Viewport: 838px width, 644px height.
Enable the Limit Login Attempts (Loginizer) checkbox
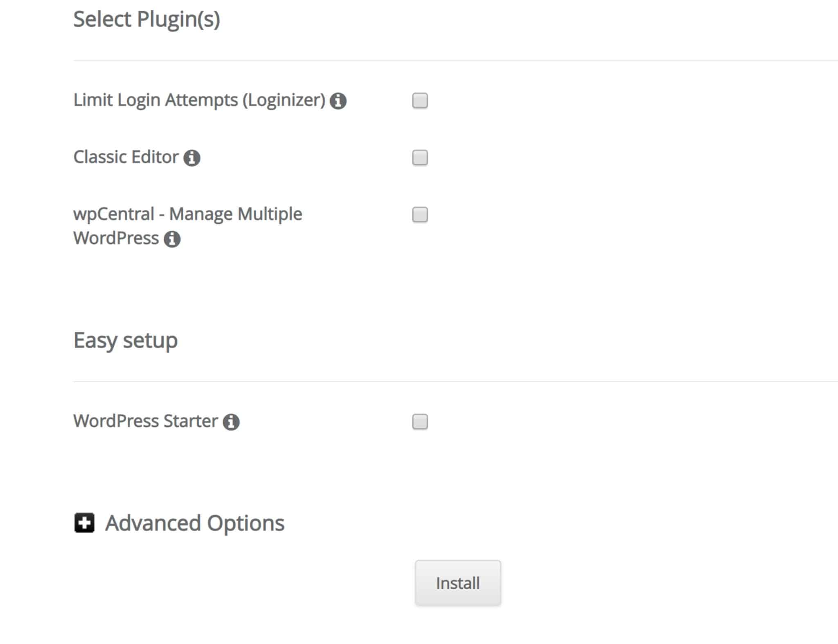[x=420, y=101]
